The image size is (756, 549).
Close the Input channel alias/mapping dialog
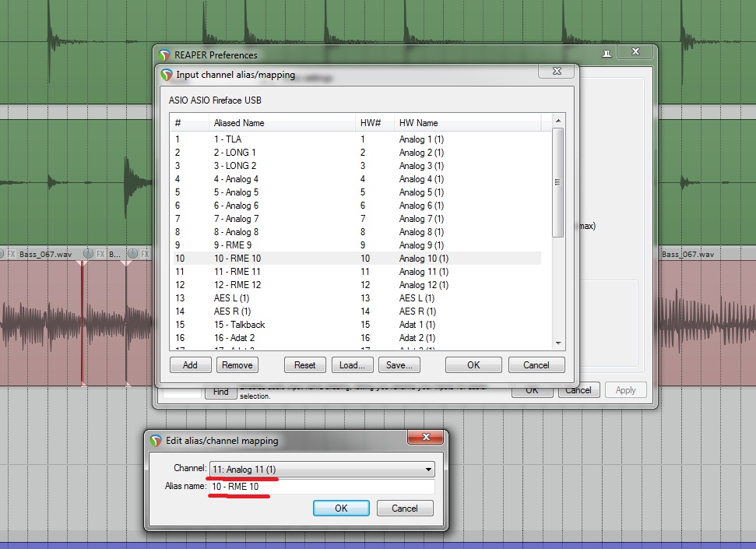557,71
